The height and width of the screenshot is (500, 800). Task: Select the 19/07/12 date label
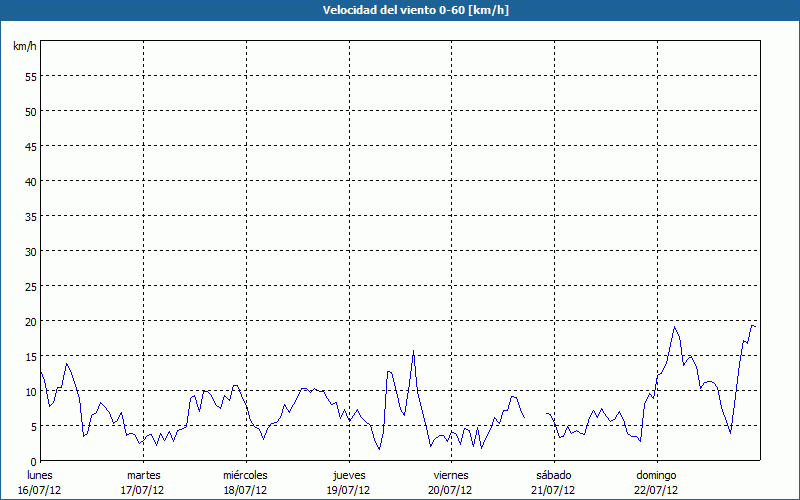tap(349, 490)
